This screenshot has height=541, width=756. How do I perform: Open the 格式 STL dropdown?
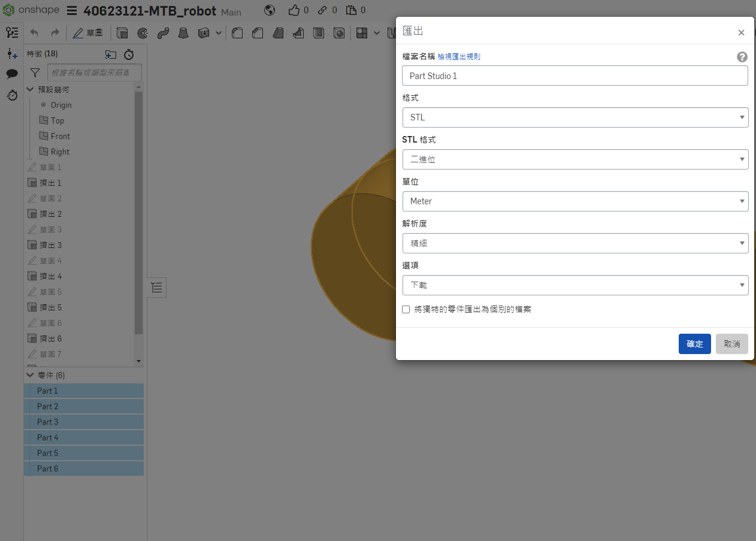coord(575,117)
